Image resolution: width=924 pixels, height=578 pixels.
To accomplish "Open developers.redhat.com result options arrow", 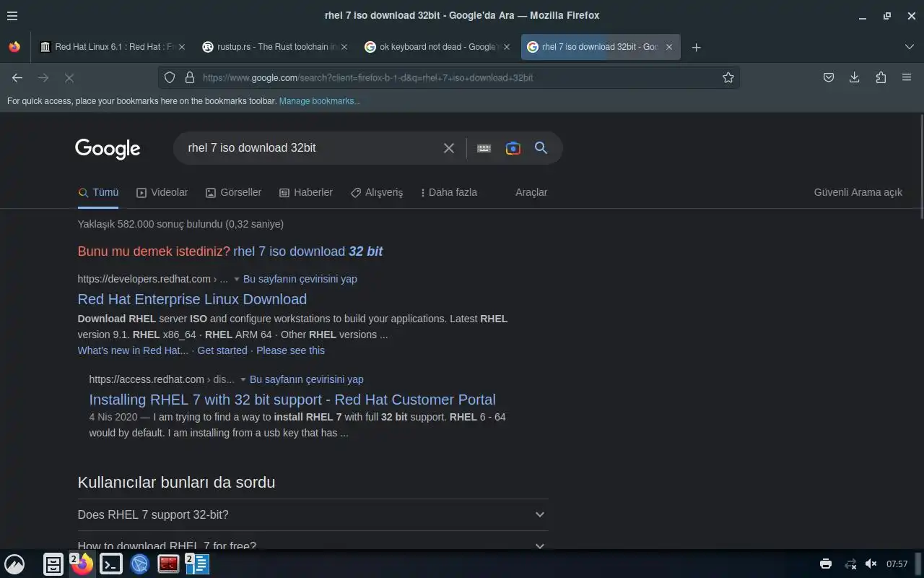I will click(x=236, y=279).
